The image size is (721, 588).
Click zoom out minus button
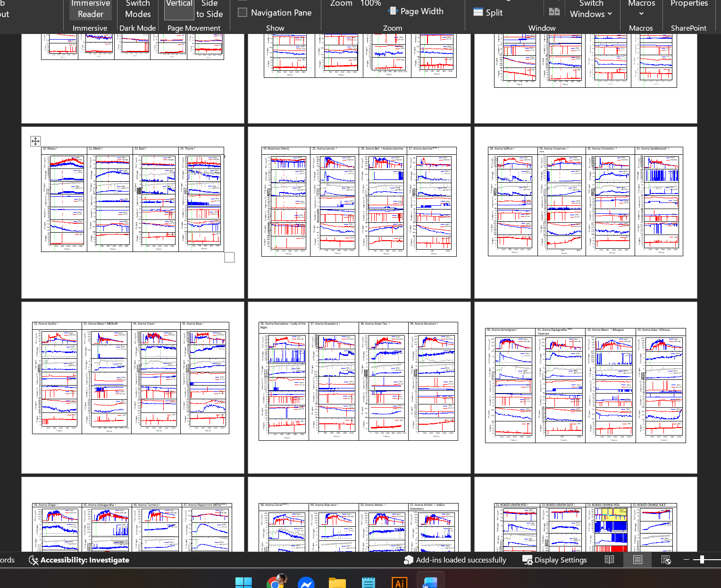[x=687, y=560]
